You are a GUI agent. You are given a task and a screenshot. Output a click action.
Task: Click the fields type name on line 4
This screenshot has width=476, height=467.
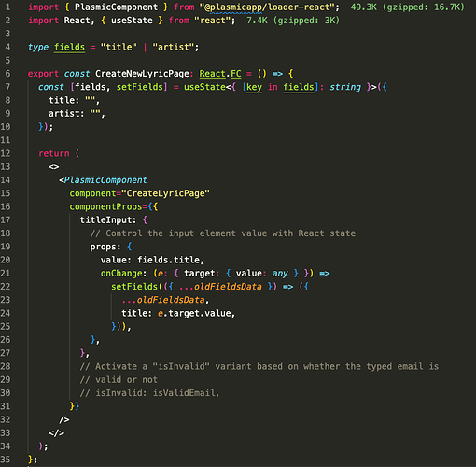point(69,48)
